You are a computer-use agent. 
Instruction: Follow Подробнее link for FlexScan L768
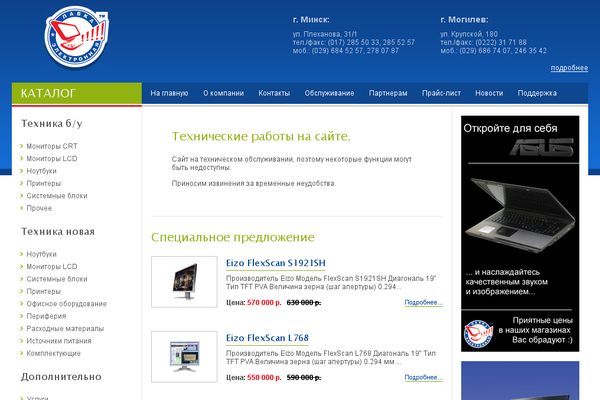424,377
